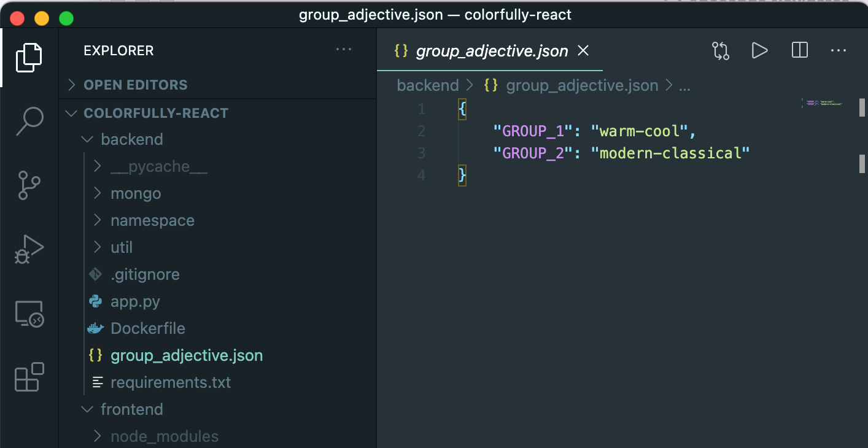Click braces icon beside group_adjective.json in tree
Viewport: 868px width, 448px height.
(95, 355)
